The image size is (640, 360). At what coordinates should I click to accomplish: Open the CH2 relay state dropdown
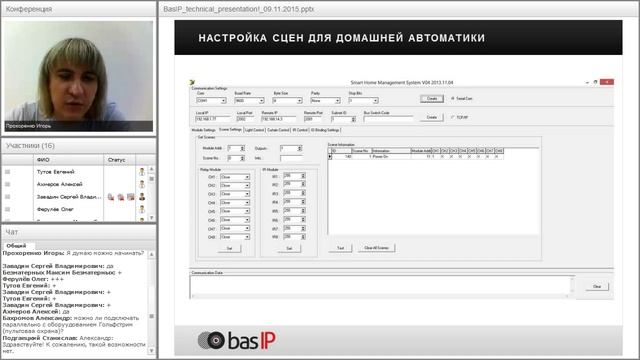click(x=247, y=186)
